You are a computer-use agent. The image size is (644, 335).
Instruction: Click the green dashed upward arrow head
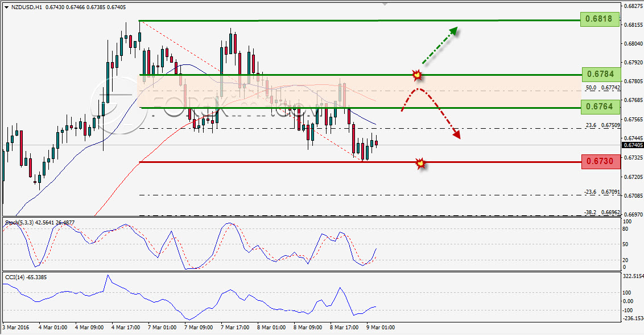click(x=453, y=31)
